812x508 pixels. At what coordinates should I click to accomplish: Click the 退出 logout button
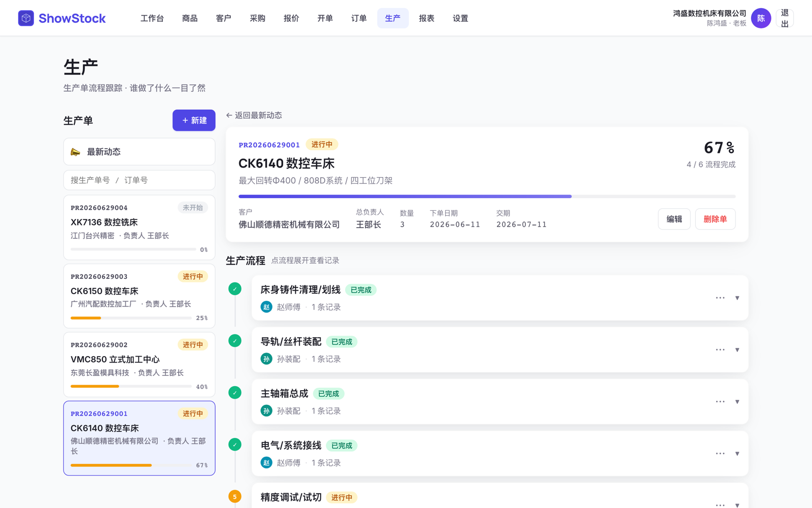(785, 18)
